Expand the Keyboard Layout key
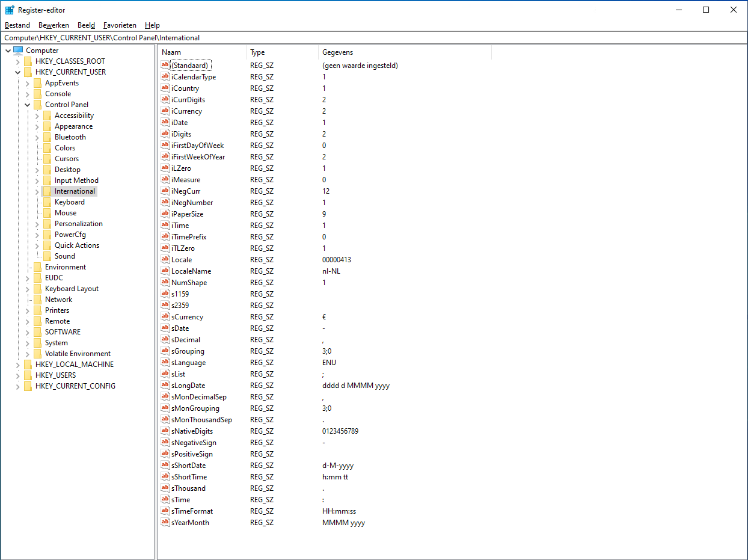 (x=27, y=289)
